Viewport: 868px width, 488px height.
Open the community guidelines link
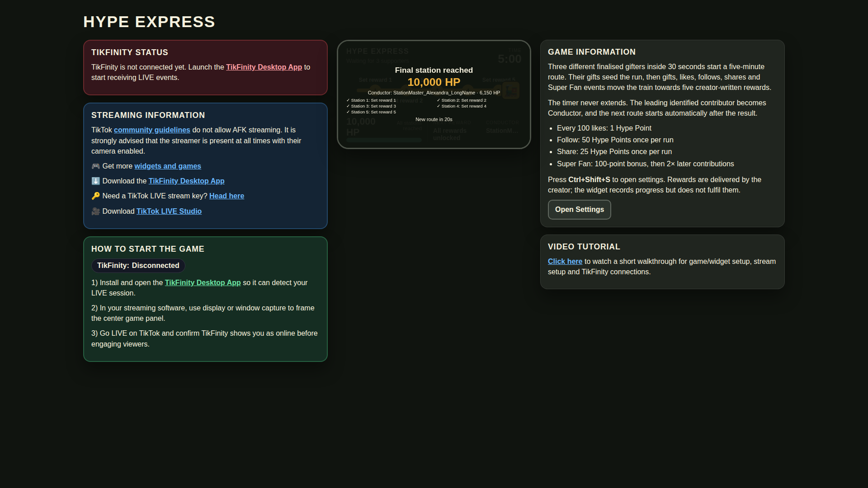click(152, 130)
